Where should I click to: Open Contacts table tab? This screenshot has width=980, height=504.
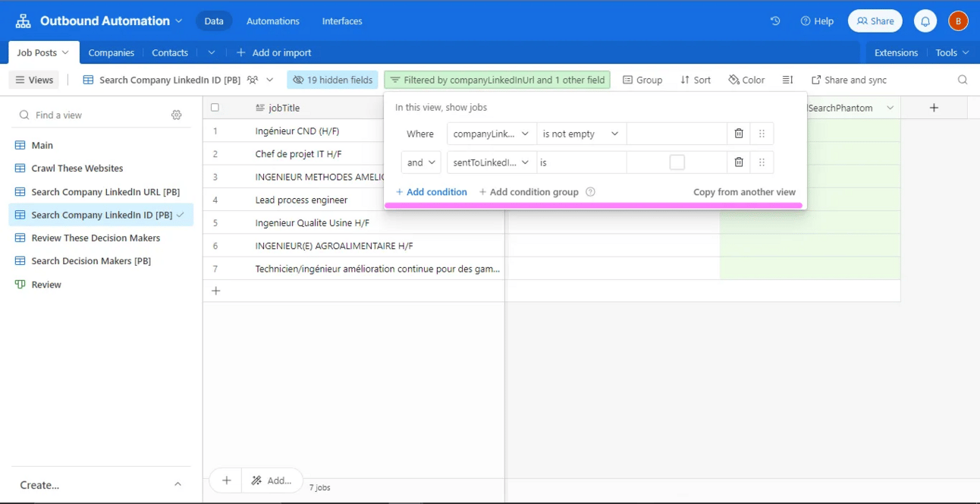tap(170, 52)
